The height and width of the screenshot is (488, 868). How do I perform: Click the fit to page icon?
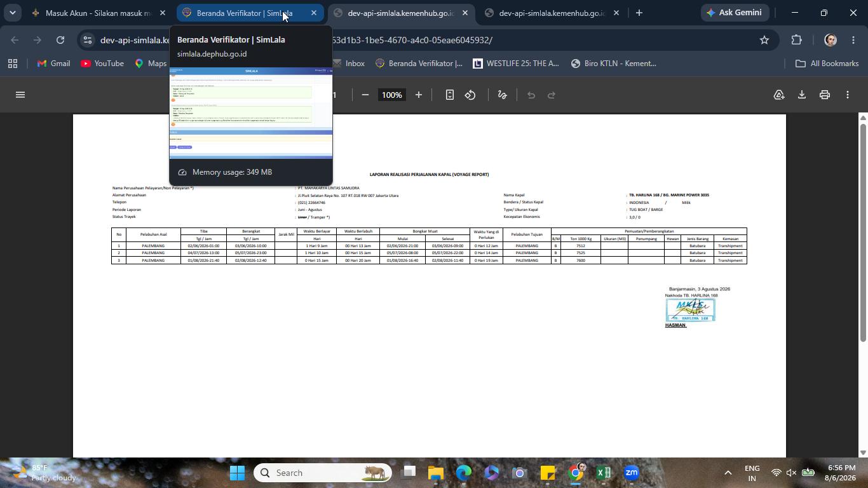pyautogui.click(x=449, y=95)
